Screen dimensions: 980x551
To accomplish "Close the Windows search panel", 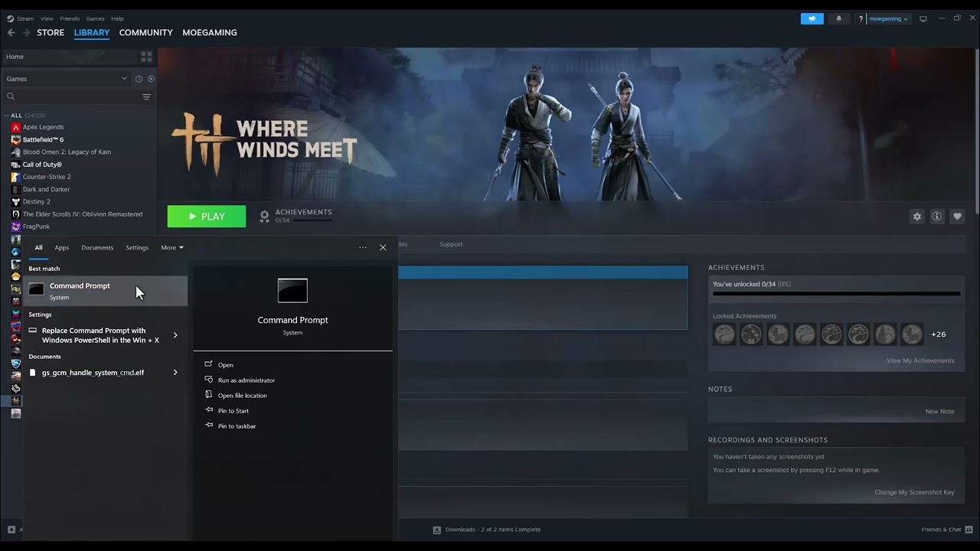I will click(x=383, y=247).
